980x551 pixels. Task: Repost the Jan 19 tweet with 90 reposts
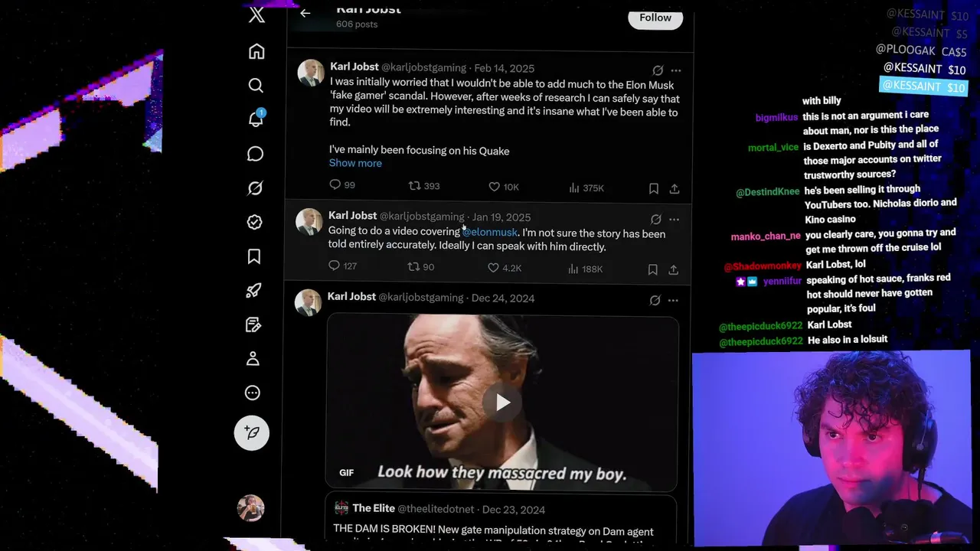[x=421, y=266]
